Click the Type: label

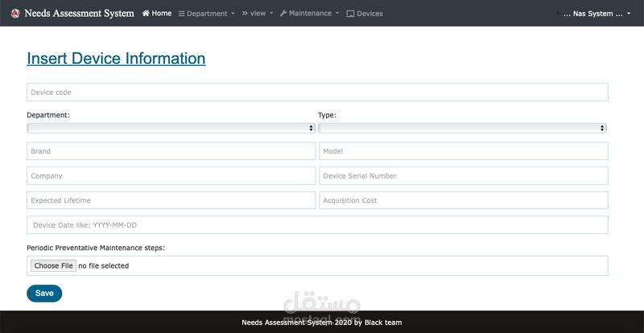coord(327,115)
